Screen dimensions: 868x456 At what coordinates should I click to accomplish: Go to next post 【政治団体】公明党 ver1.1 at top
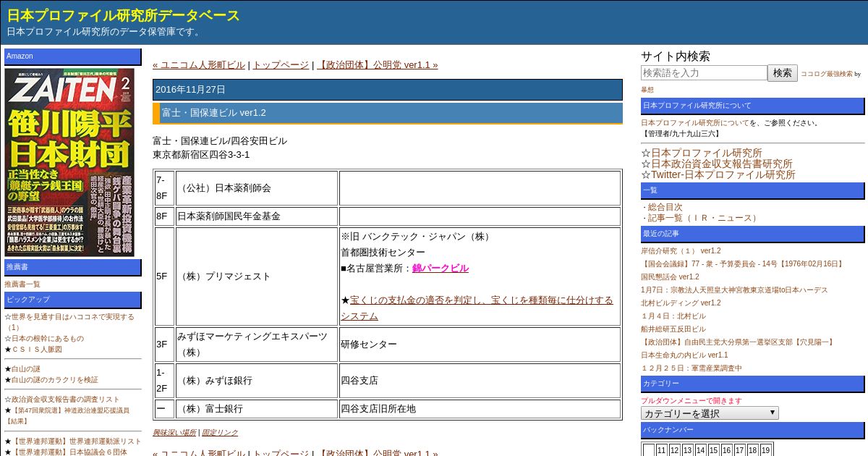(377, 65)
